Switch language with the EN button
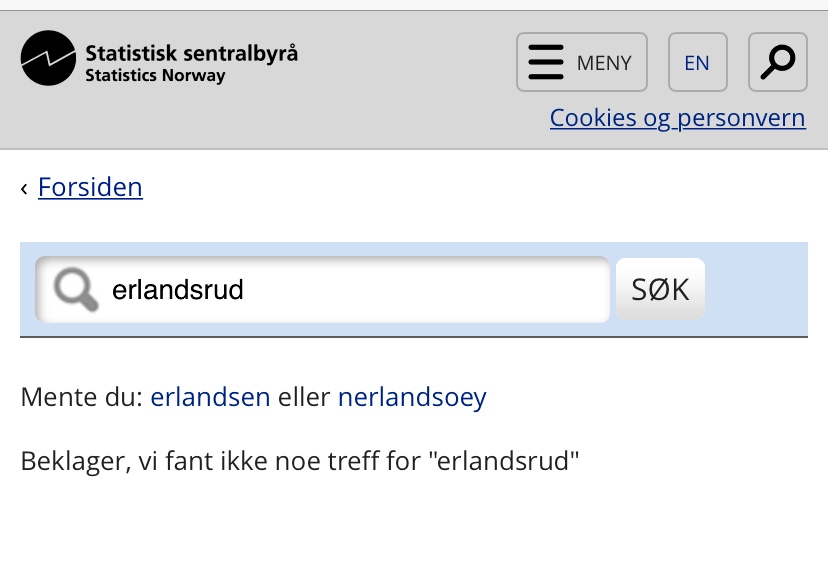 tap(697, 63)
